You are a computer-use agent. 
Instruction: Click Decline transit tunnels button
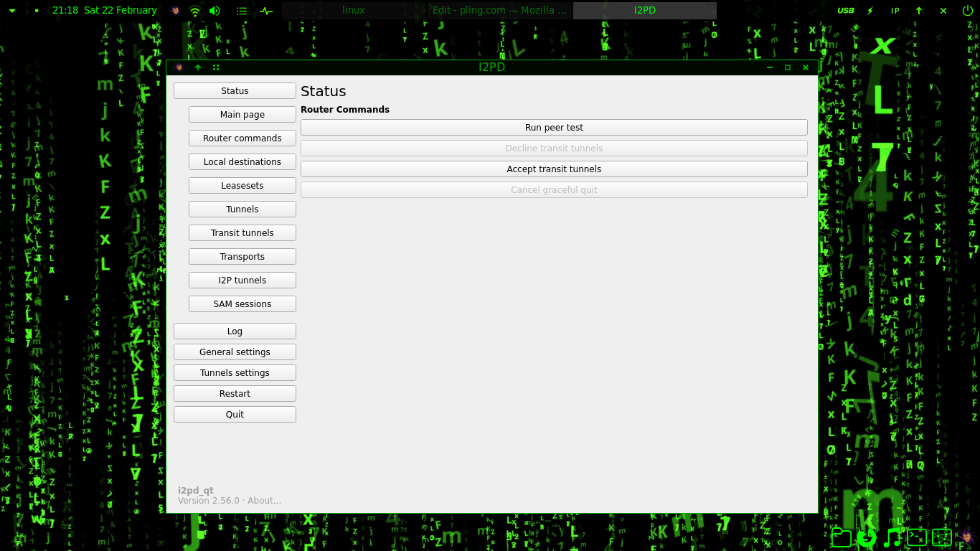click(554, 149)
